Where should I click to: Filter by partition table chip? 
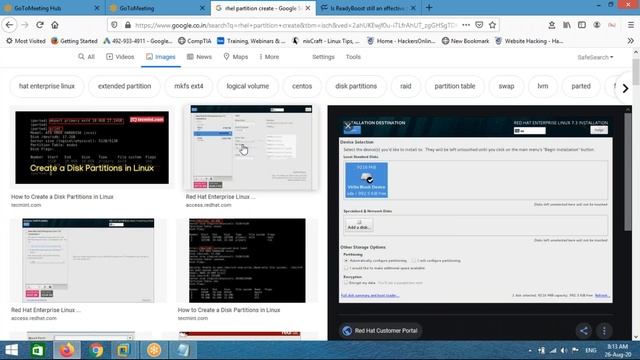(x=455, y=86)
